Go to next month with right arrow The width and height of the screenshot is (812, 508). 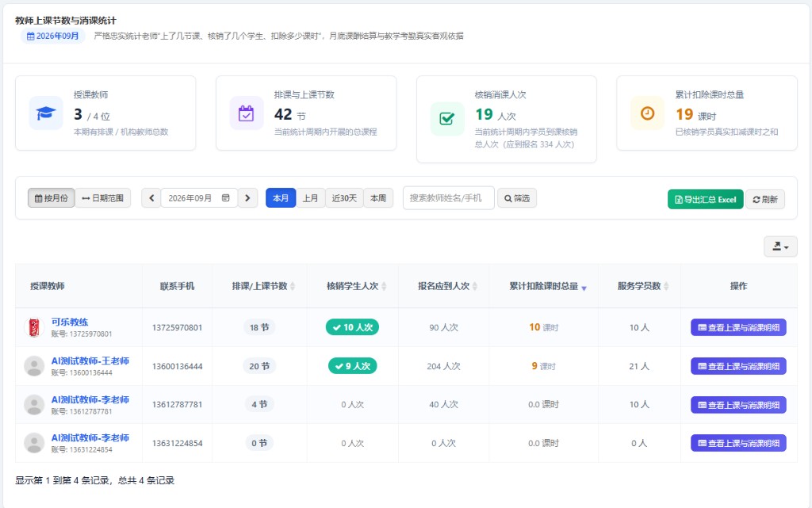click(x=247, y=198)
